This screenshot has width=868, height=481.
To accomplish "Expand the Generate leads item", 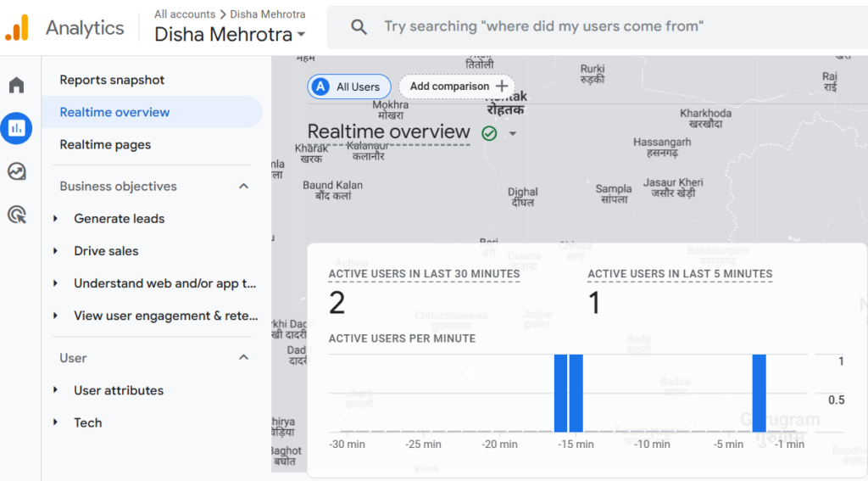I will (56, 219).
